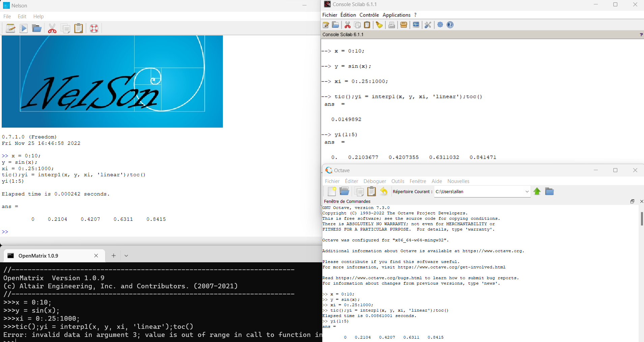Click the copy icon in Octave toolbar

[x=359, y=191]
